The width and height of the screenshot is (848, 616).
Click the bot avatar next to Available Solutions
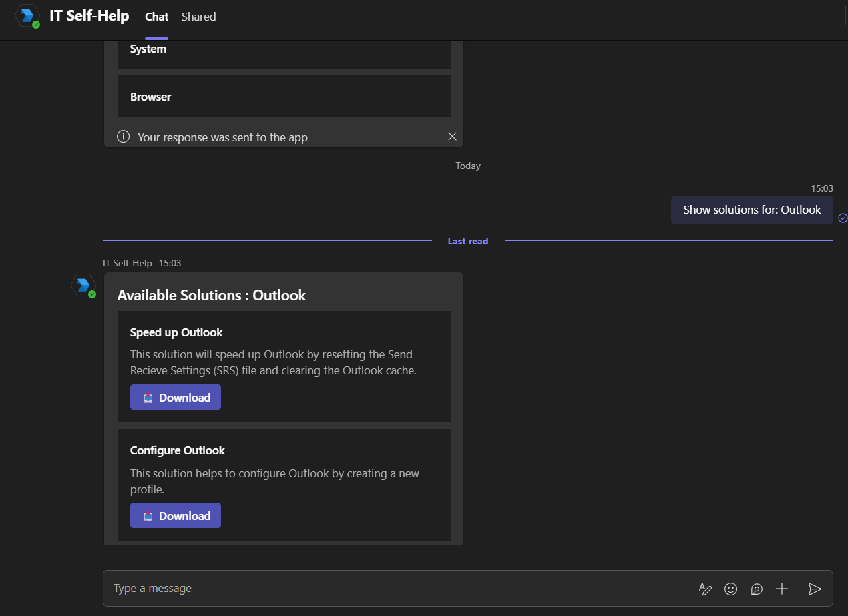pos(83,285)
